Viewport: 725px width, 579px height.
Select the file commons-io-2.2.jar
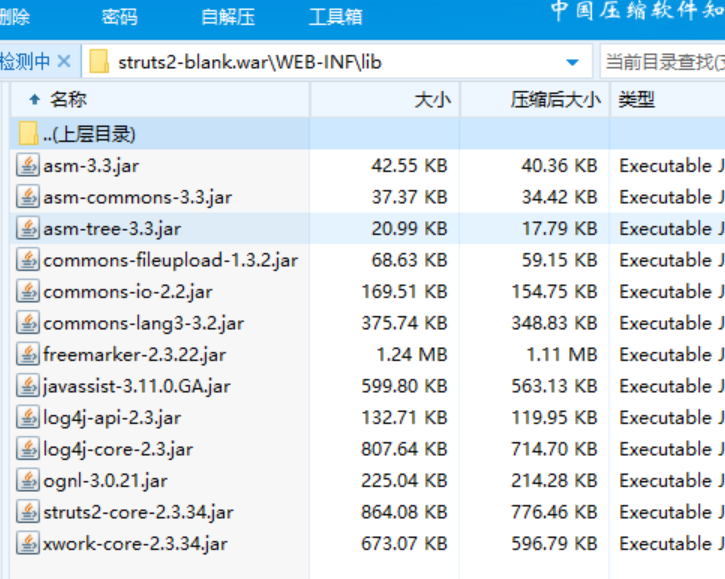(128, 292)
